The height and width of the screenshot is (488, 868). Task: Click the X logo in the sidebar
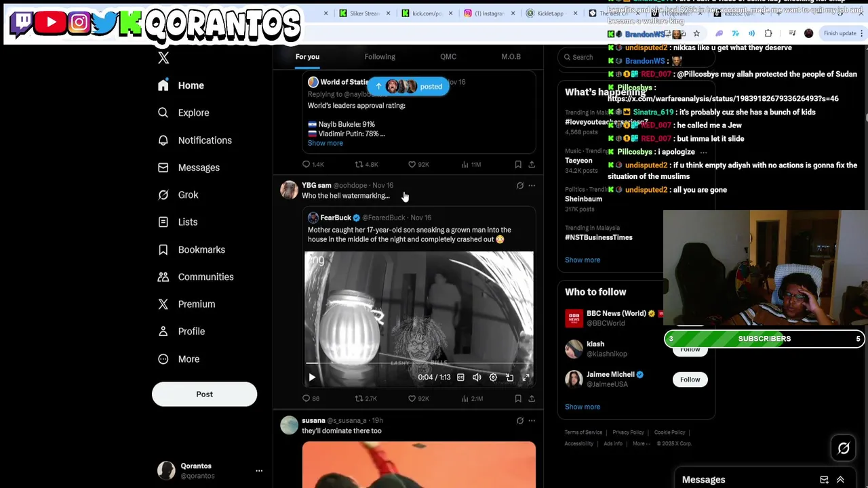[x=163, y=58]
